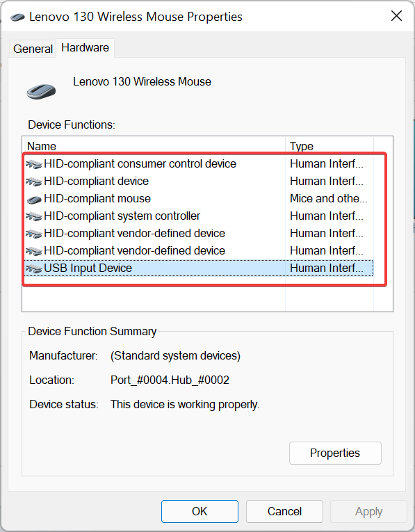The width and height of the screenshot is (415, 532).
Task: Select the second HID-compliant vendor-defined device entry
Action: (x=198, y=251)
